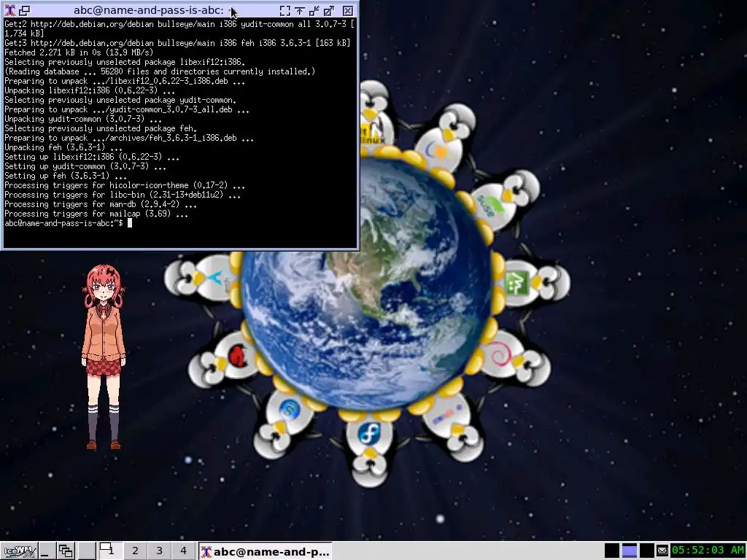Select the abc@name-and-p... taskbar window button
Viewport: 747px width, 560px height.
click(x=265, y=551)
